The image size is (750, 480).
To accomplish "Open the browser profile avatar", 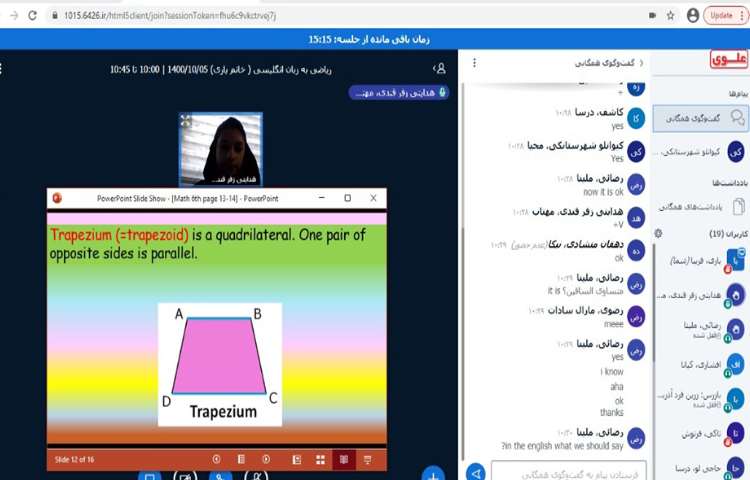I will [693, 15].
